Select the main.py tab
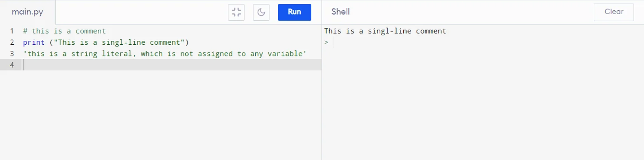Screen dimensions: 644x160 point(28,12)
